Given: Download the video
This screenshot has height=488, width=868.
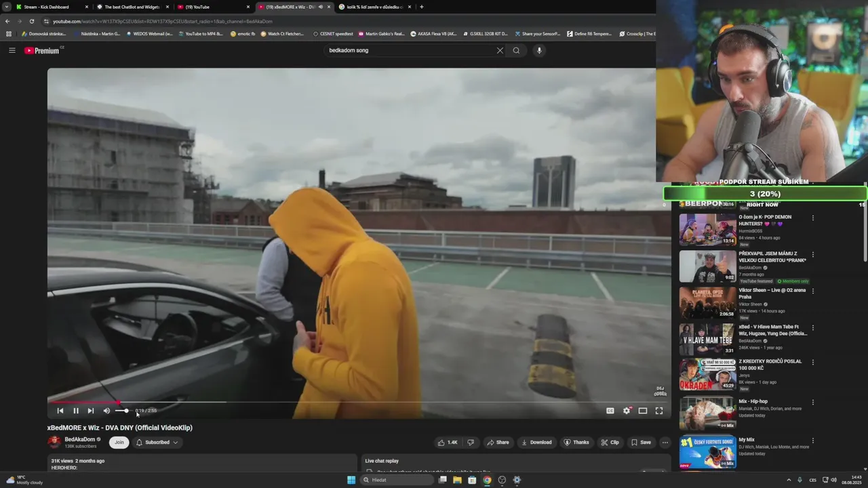Looking at the screenshot, I should pos(536,442).
